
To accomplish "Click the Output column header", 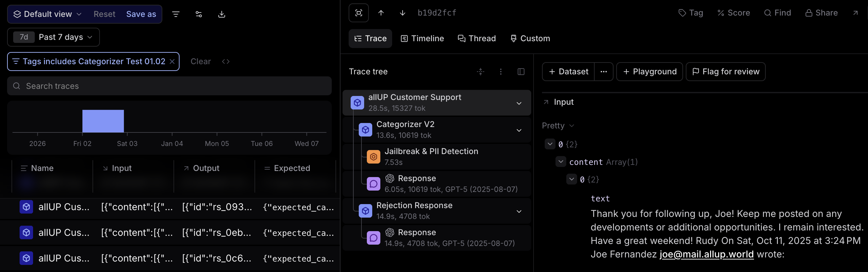I will tap(201, 168).
